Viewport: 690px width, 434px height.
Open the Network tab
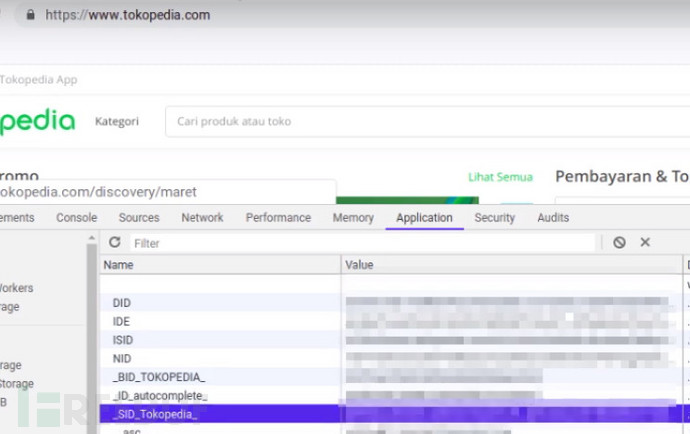click(x=202, y=217)
